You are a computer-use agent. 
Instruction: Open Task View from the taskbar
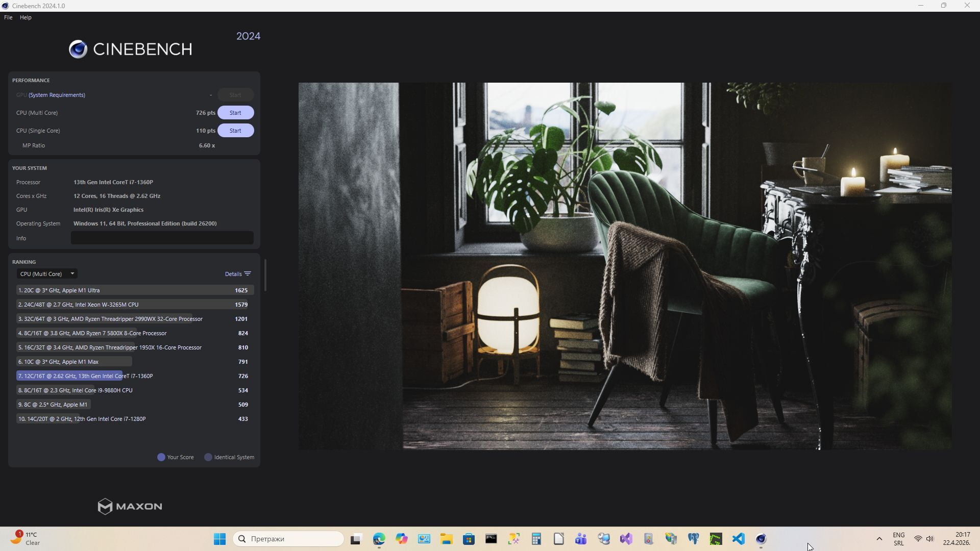pos(356,539)
